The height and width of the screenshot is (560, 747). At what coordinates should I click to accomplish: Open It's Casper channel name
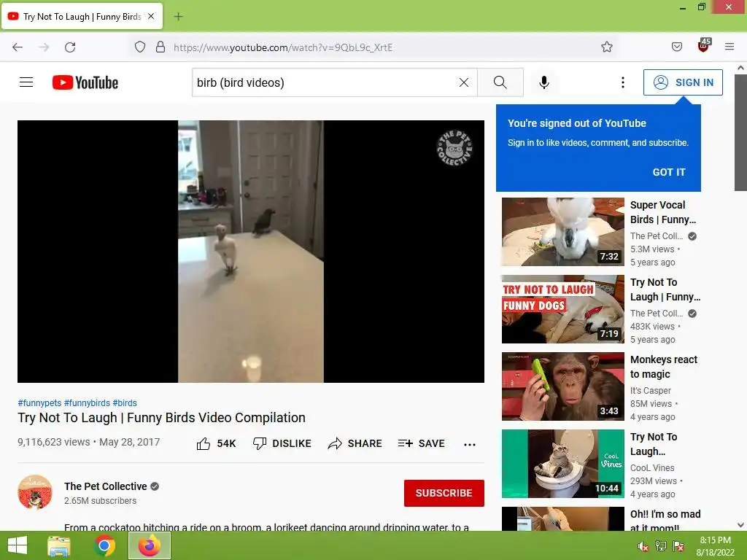coord(650,391)
